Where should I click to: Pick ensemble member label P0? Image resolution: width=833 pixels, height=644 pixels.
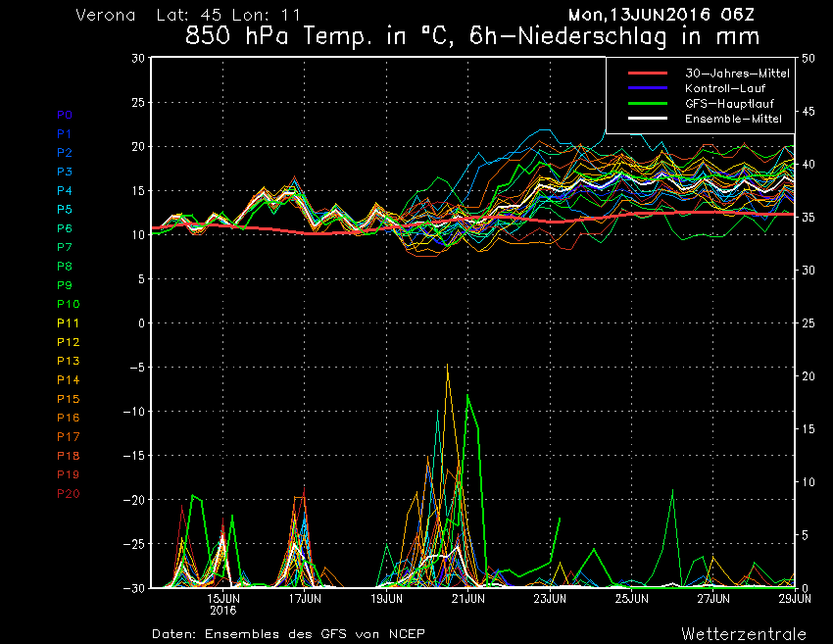pos(65,115)
